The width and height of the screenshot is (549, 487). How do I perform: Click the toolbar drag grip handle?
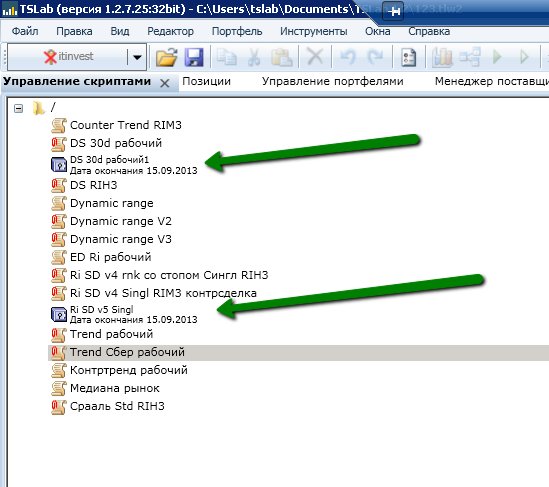click(x=4, y=57)
